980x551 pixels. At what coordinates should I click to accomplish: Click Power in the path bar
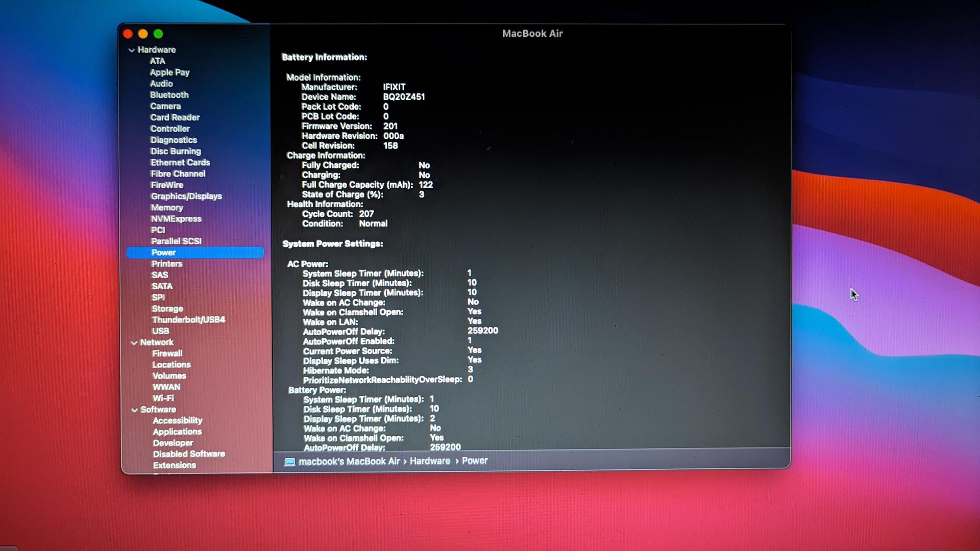(x=475, y=461)
